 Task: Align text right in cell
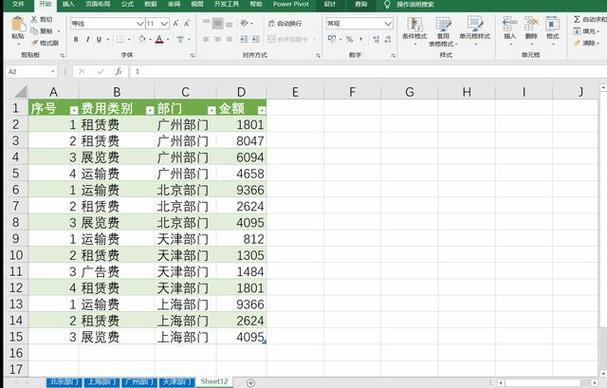click(x=229, y=39)
